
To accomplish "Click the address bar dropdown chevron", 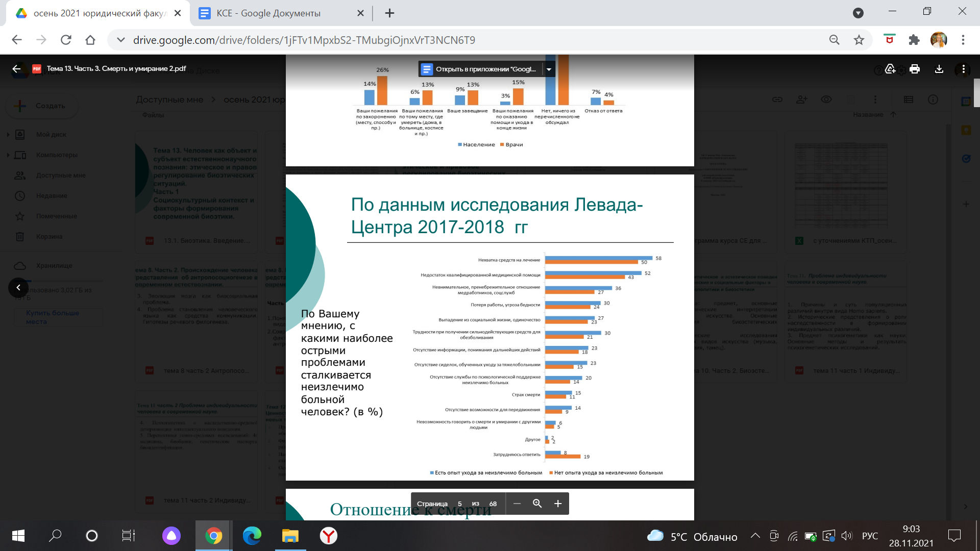I will [x=121, y=40].
